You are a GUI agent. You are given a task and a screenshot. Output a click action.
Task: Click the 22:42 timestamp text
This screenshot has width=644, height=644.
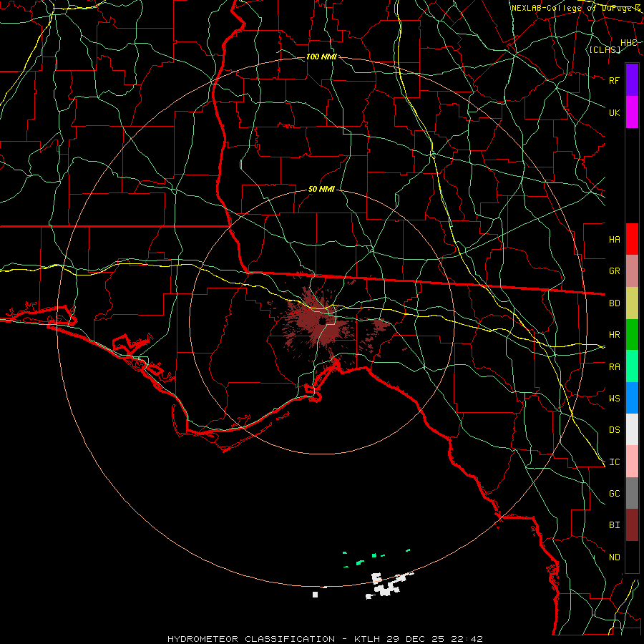click(469, 639)
